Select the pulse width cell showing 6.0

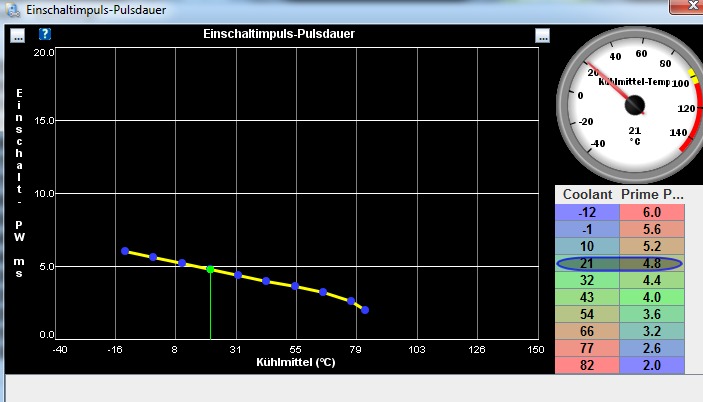(x=653, y=212)
